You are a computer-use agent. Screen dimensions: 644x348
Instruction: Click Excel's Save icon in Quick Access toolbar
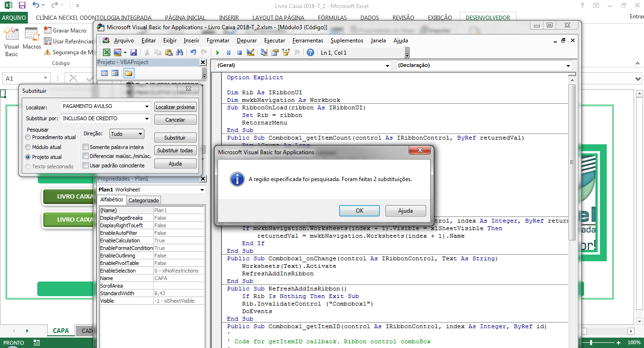[x=22, y=6]
